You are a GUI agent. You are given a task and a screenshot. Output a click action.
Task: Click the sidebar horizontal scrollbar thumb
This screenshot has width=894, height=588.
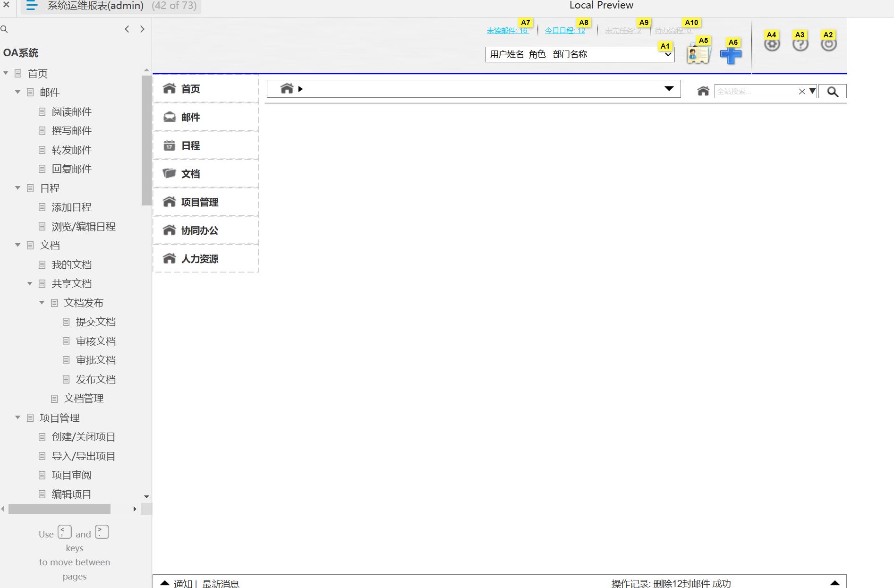point(60,509)
